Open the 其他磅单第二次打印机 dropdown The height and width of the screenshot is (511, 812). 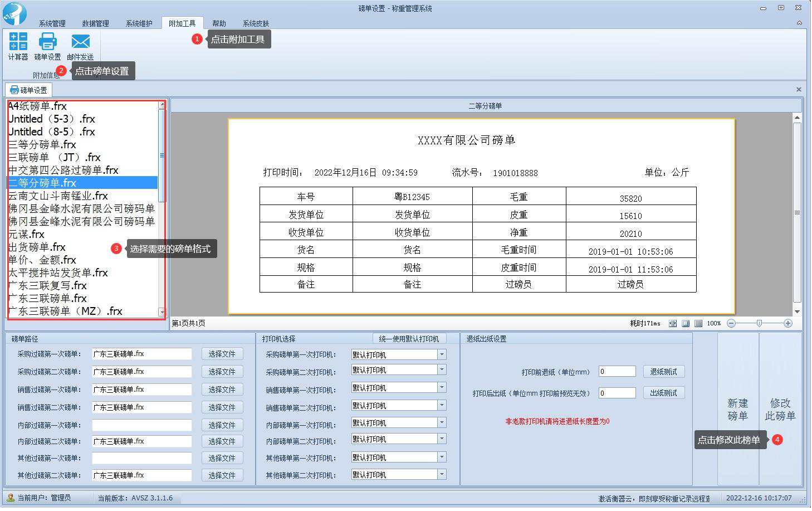[x=442, y=475]
